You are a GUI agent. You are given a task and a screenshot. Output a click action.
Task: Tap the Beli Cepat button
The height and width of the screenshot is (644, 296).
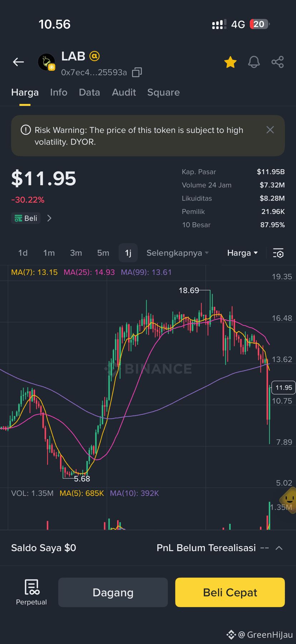230,592
